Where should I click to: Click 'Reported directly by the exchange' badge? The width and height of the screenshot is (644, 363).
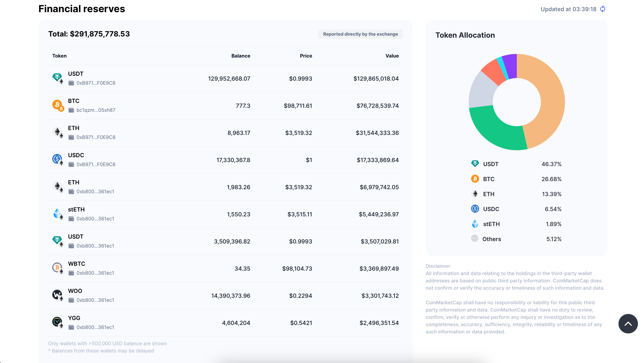(360, 34)
